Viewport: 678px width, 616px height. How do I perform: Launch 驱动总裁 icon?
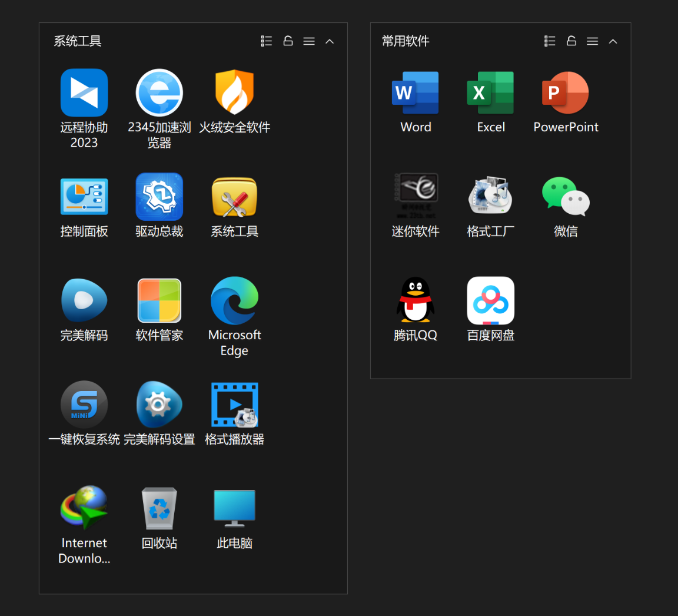pyautogui.click(x=159, y=197)
